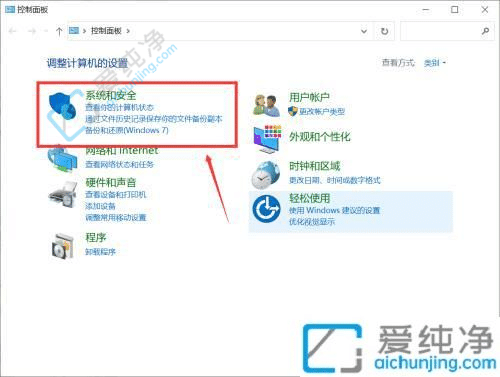Click the User Accounts people icon
The width and height of the screenshot is (500, 377).
267,105
